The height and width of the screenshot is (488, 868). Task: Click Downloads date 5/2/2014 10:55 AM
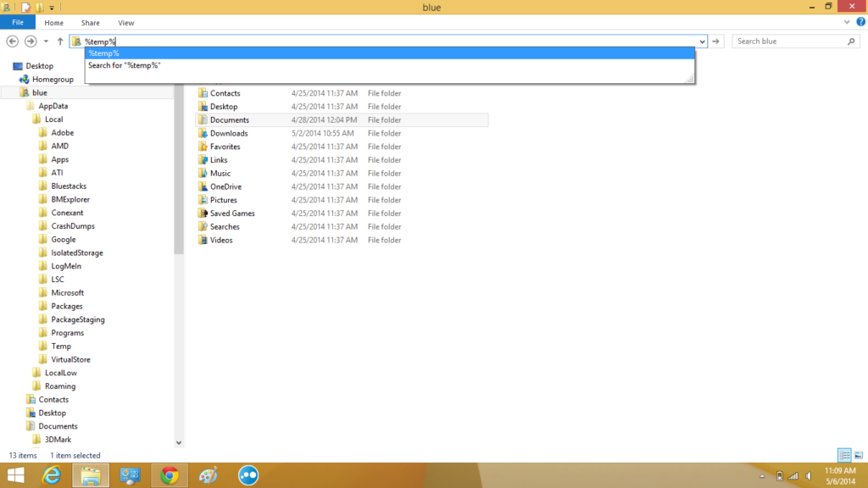click(x=323, y=133)
